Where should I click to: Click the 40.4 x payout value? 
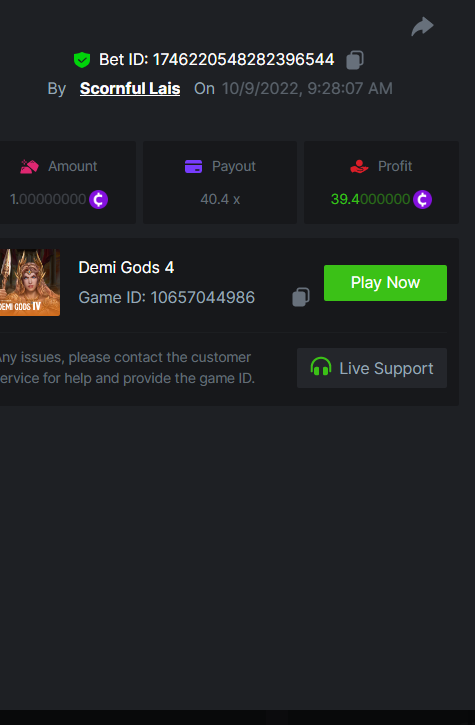220,199
